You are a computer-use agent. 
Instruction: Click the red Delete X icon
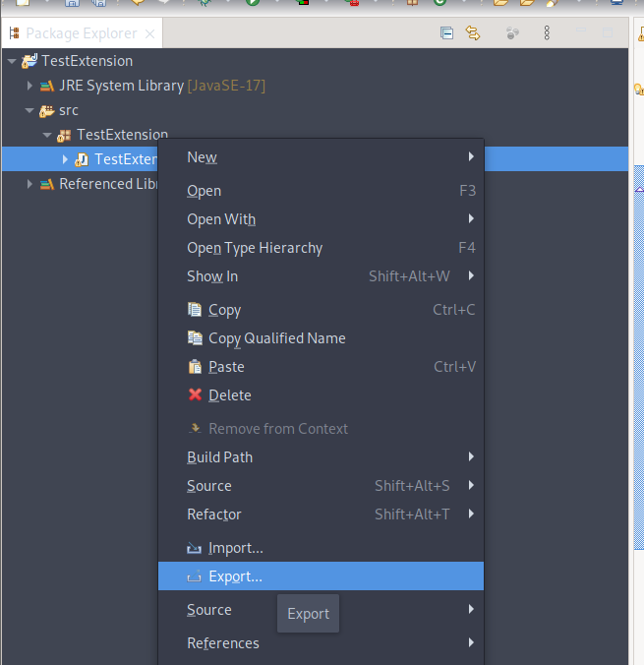coord(195,395)
